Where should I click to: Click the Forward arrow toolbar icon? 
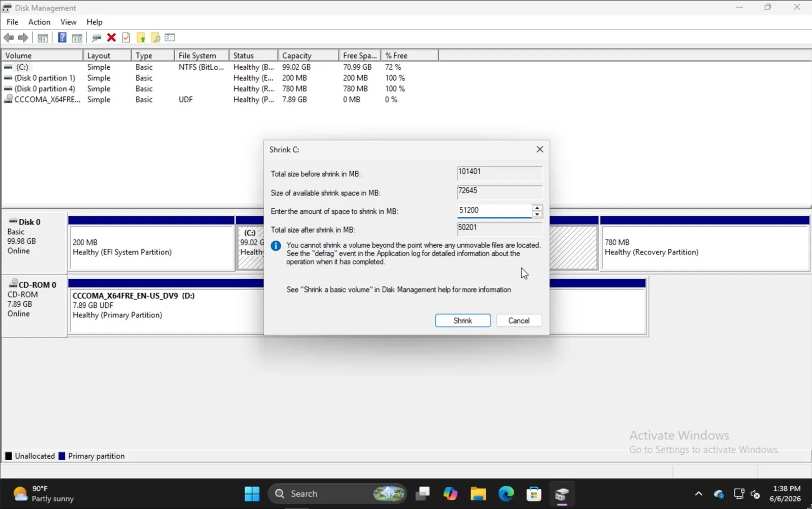point(23,38)
